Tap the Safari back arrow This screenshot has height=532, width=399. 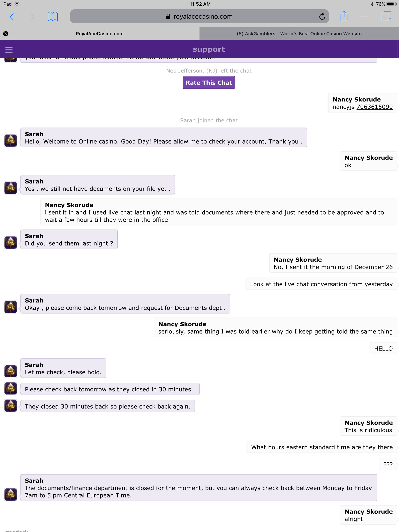[12, 17]
